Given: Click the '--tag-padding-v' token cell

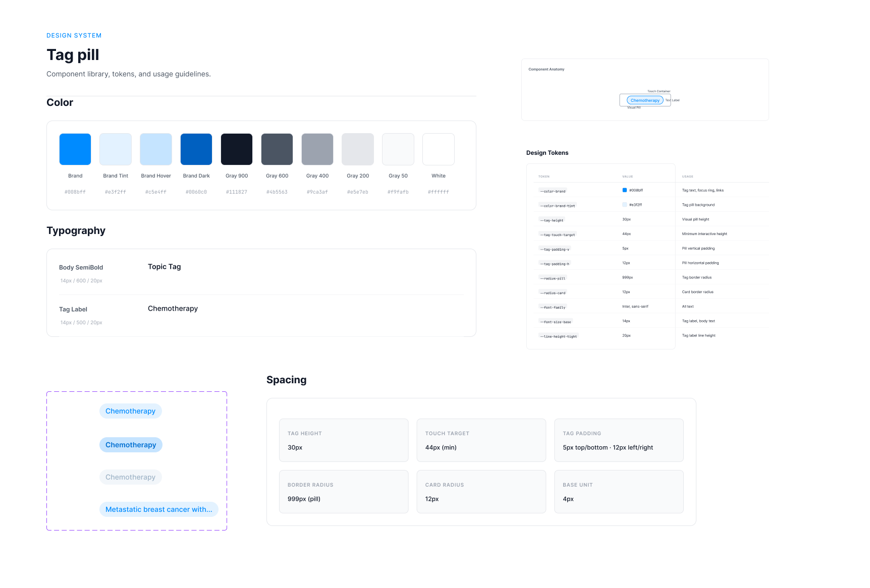Looking at the screenshot, I should (x=555, y=249).
